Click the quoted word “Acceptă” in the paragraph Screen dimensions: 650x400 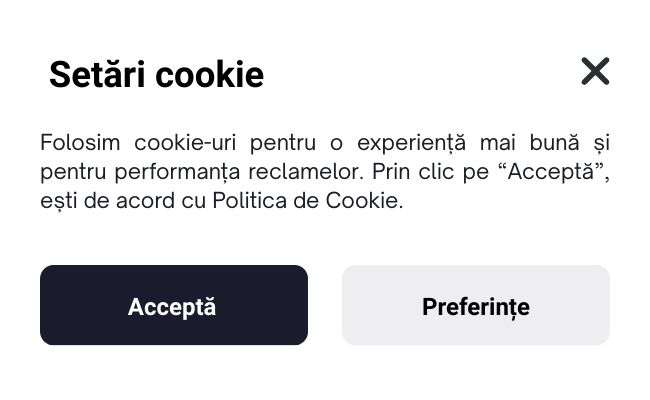click(x=551, y=172)
